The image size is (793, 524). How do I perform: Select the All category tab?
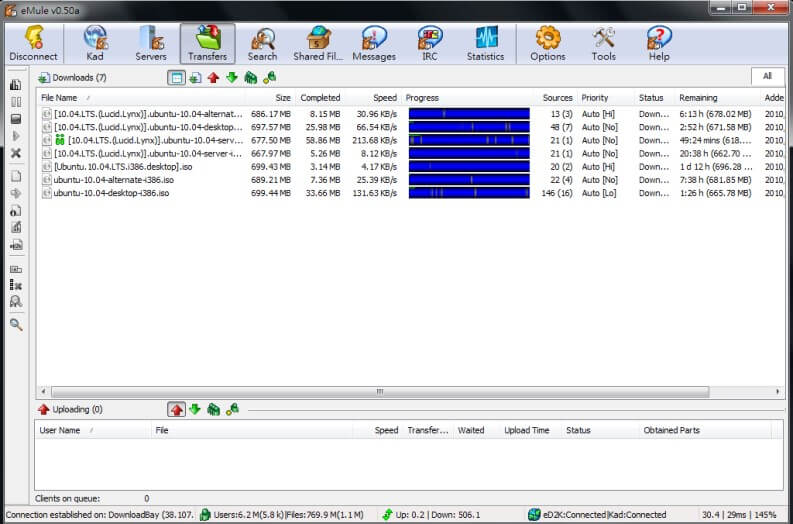(x=767, y=76)
